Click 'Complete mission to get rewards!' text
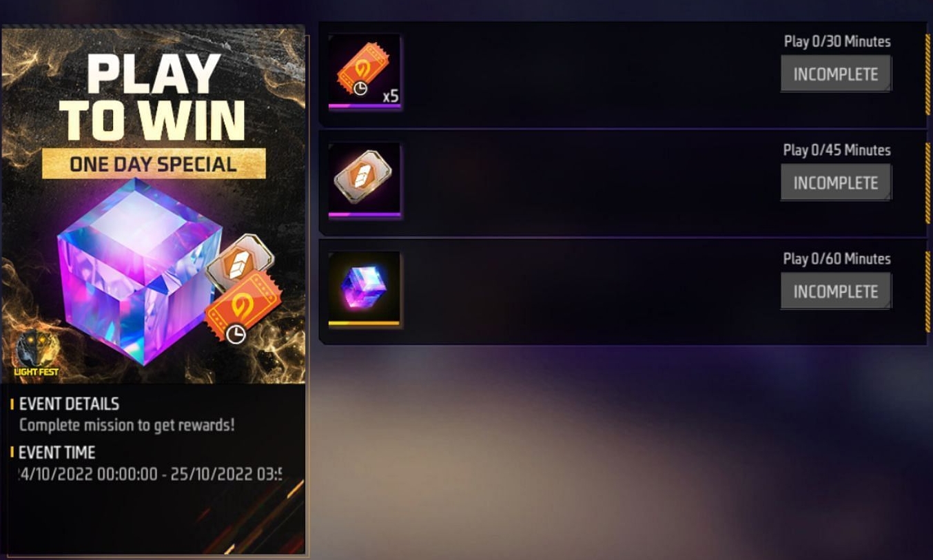The image size is (933, 560). click(127, 424)
